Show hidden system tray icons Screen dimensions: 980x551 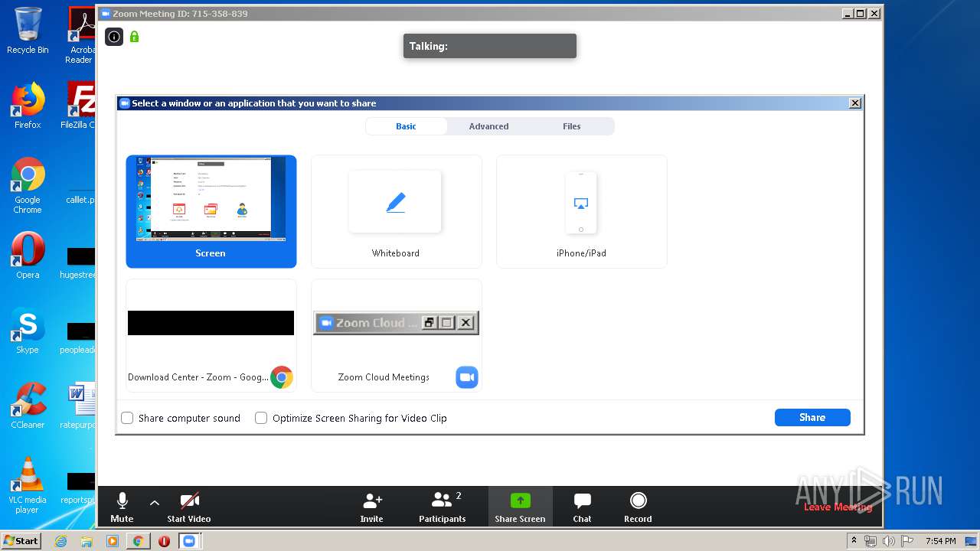coord(854,540)
